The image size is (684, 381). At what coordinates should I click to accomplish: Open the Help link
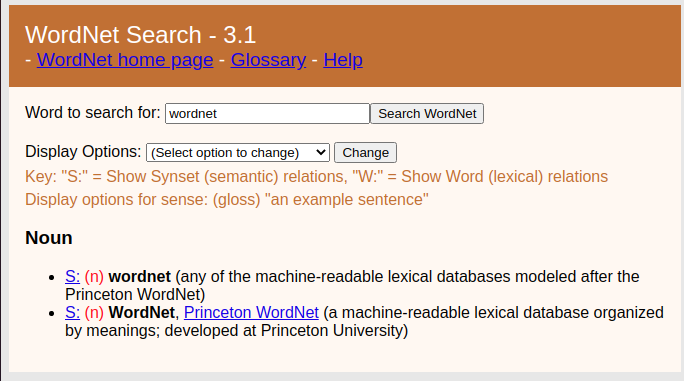(343, 60)
